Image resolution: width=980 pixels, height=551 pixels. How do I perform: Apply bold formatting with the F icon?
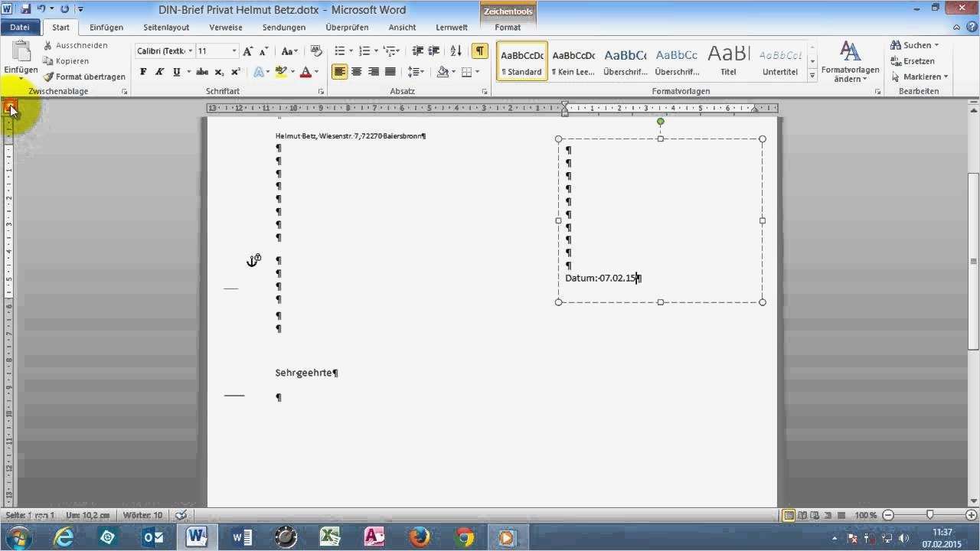pos(142,71)
